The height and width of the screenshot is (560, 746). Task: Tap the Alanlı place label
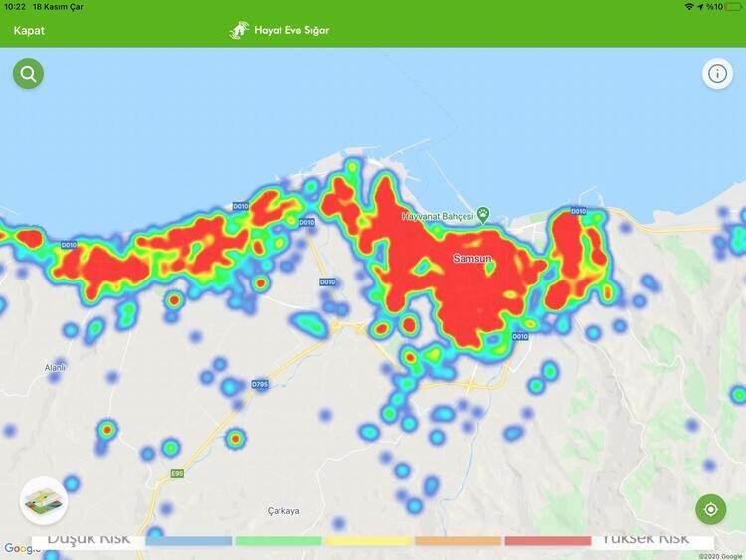click(54, 368)
